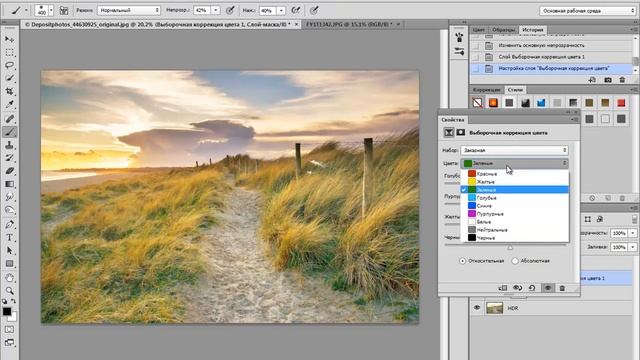Create new snapshot camera icon in History
This screenshot has height=360, width=640.
pyautogui.click(x=608, y=80)
